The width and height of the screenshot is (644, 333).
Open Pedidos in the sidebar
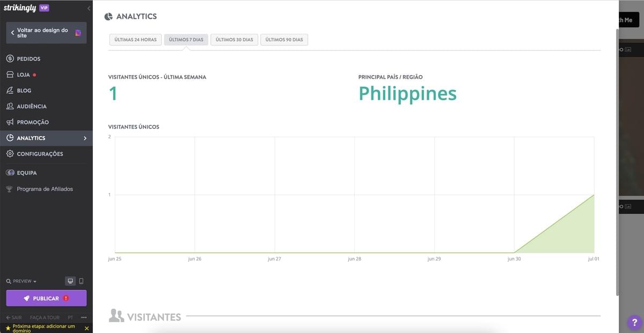click(46, 59)
